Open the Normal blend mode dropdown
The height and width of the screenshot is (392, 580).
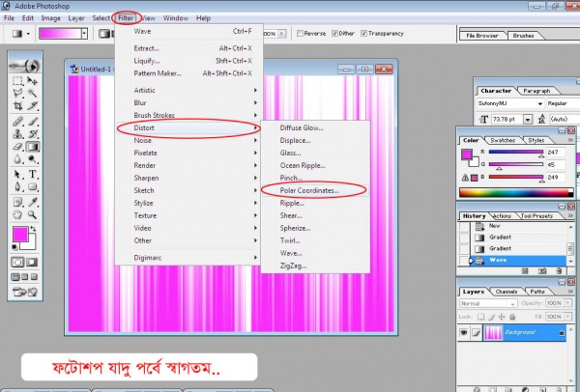pyautogui.click(x=512, y=304)
